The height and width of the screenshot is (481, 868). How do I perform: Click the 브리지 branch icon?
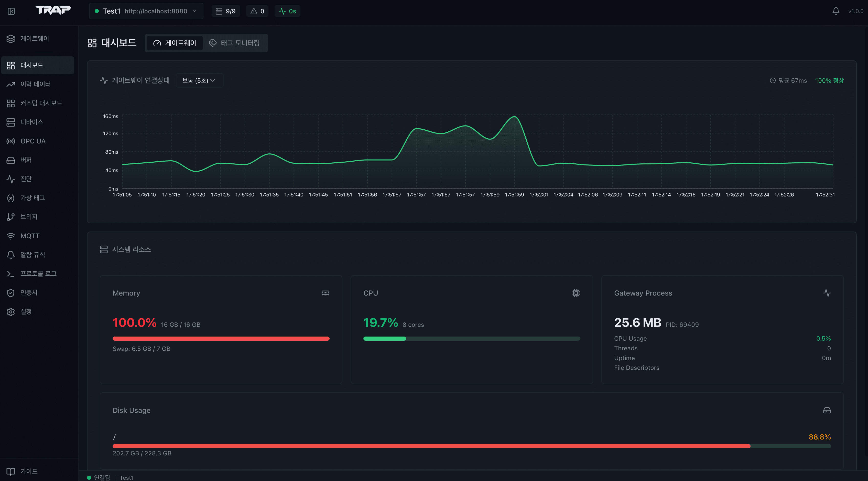point(11,217)
